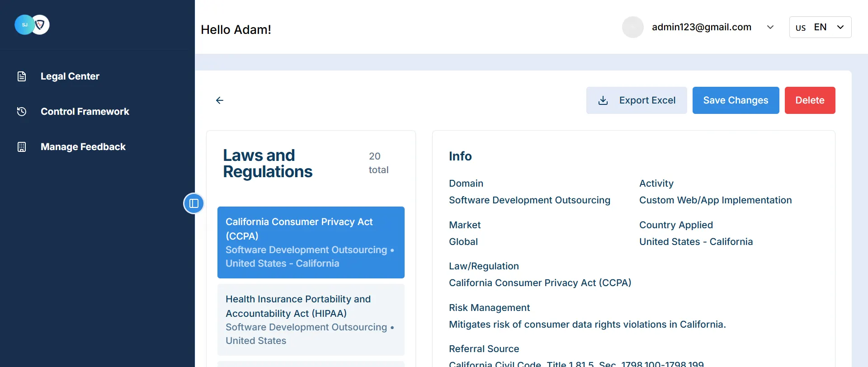Click the Legal Center document icon
This screenshot has width=868, height=367.
pyautogui.click(x=22, y=76)
